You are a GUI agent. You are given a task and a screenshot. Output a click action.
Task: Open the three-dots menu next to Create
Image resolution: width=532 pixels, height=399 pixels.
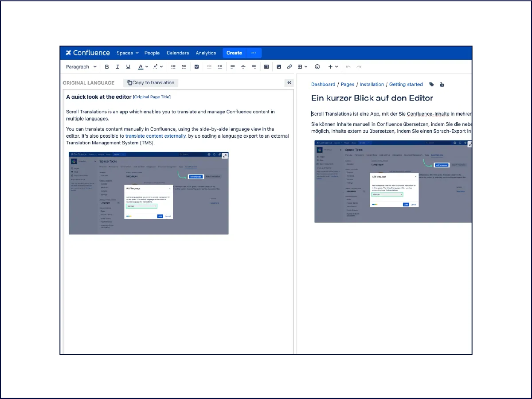click(254, 53)
